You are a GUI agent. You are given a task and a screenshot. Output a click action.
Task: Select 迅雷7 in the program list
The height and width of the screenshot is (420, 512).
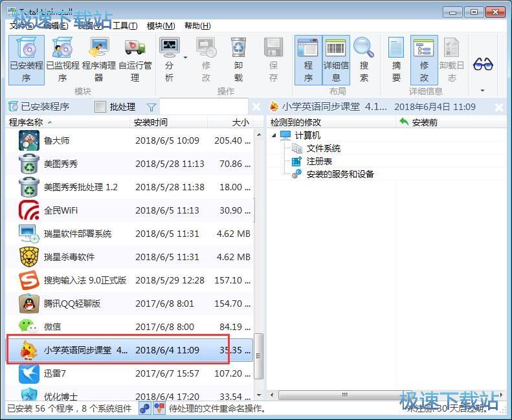pyautogui.click(x=129, y=373)
